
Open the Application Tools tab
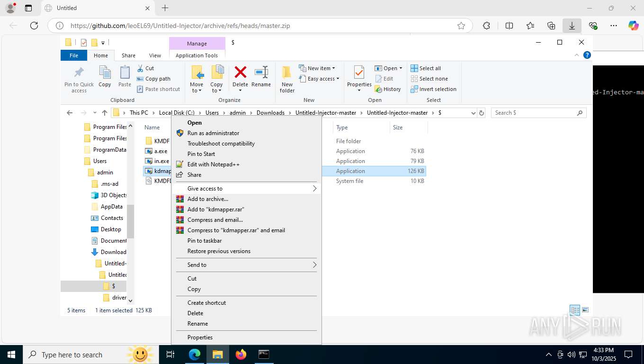(x=197, y=55)
